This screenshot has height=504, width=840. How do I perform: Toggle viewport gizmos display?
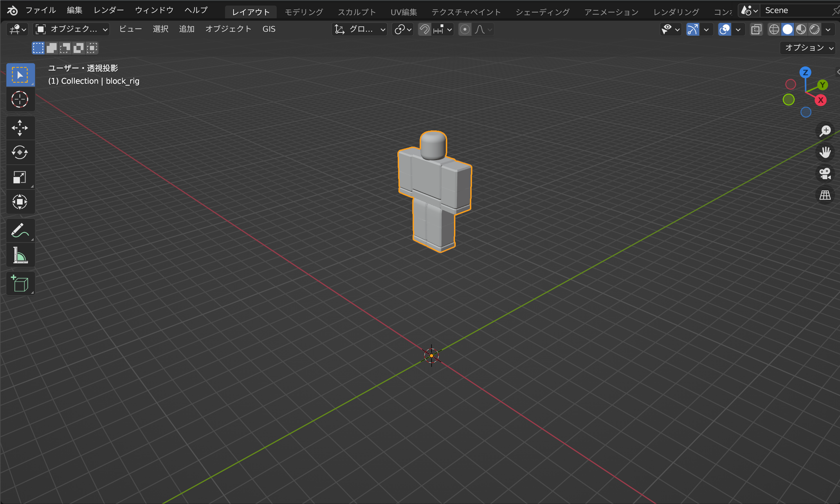693,29
